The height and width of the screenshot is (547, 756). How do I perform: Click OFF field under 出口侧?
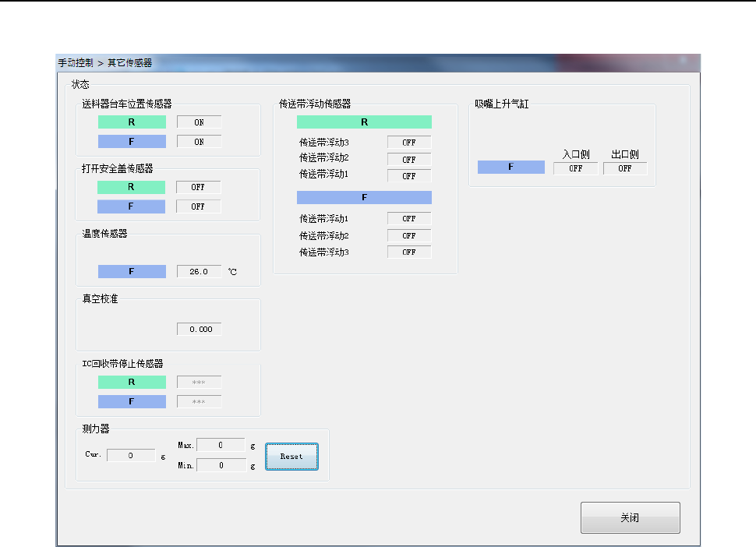[x=625, y=168]
